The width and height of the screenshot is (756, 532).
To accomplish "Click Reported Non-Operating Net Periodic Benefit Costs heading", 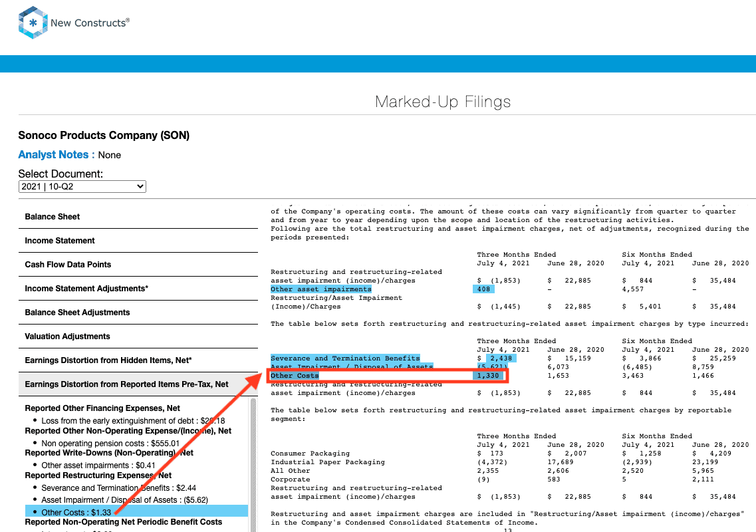I will pyautogui.click(x=124, y=522).
